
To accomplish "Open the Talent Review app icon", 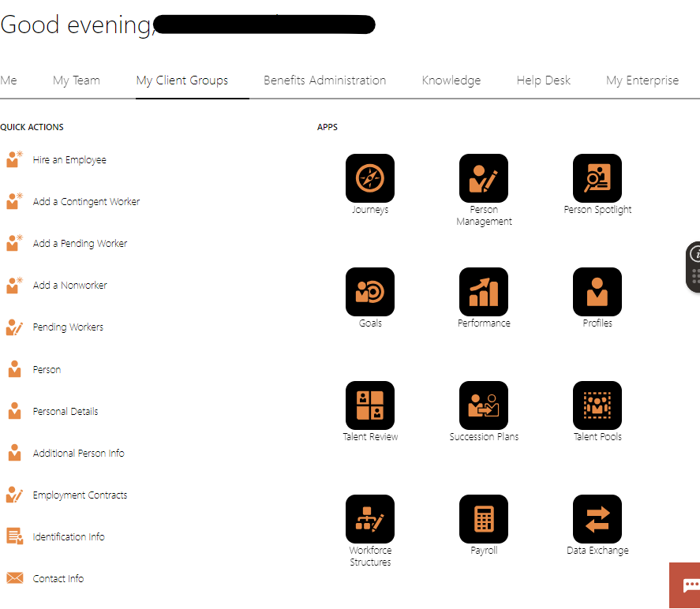I will pos(369,405).
